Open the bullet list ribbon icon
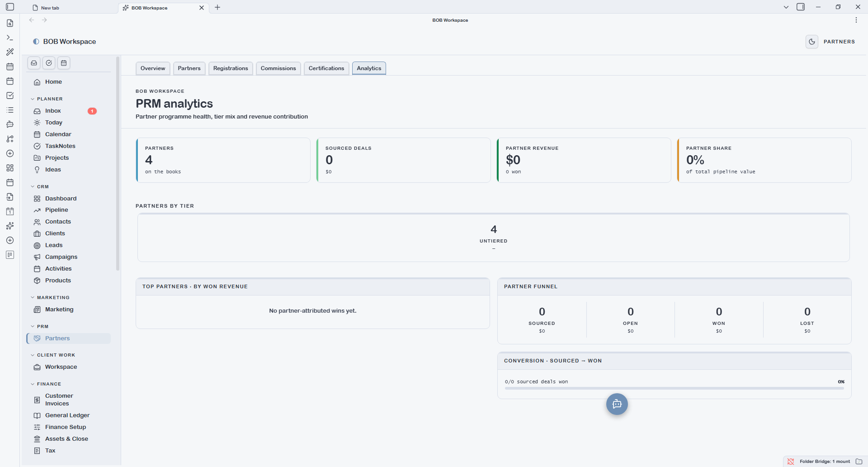 [x=10, y=110]
